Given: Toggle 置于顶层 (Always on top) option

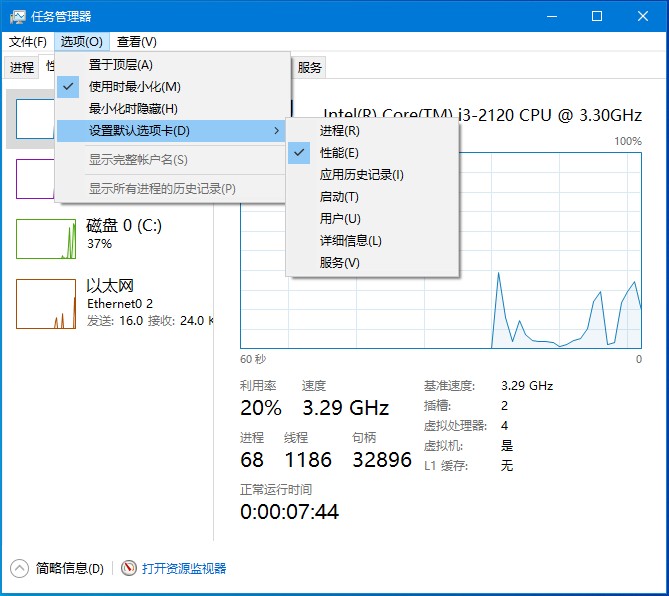Looking at the screenshot, I should (x=121, y=65).
